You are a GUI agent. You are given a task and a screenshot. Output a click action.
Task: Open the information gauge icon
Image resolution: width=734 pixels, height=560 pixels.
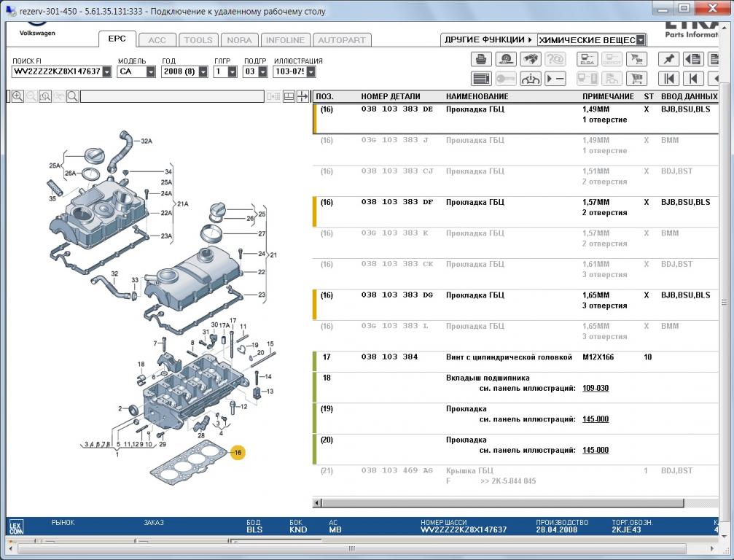[x=531, y=78]
